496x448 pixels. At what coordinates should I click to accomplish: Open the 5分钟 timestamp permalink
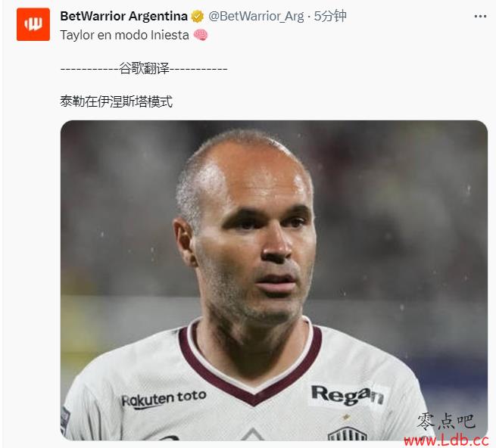(330, 16)
